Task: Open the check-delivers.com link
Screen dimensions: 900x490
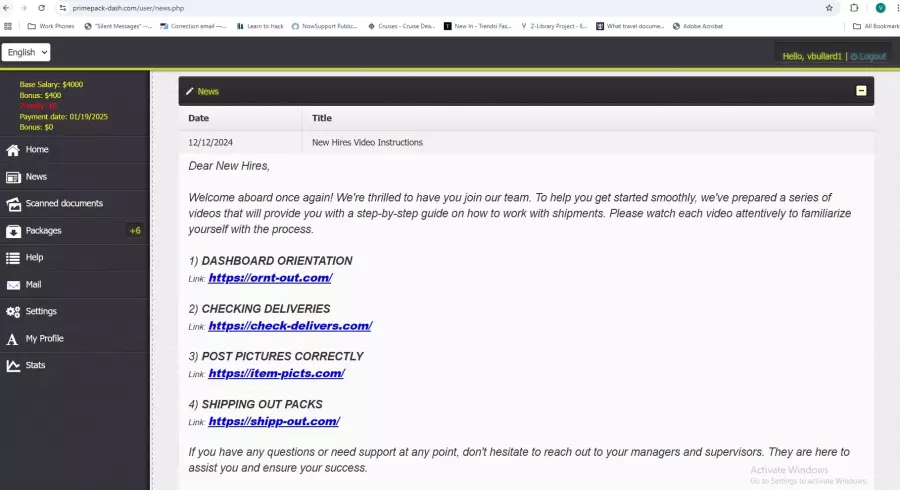Action: tap(290, 326)
